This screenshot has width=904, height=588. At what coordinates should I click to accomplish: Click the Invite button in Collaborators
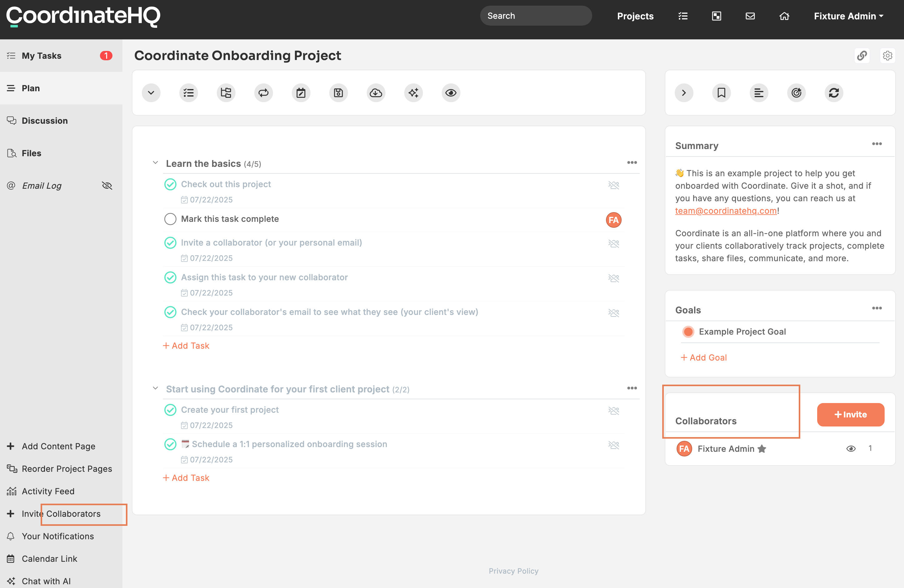(851, 414)
